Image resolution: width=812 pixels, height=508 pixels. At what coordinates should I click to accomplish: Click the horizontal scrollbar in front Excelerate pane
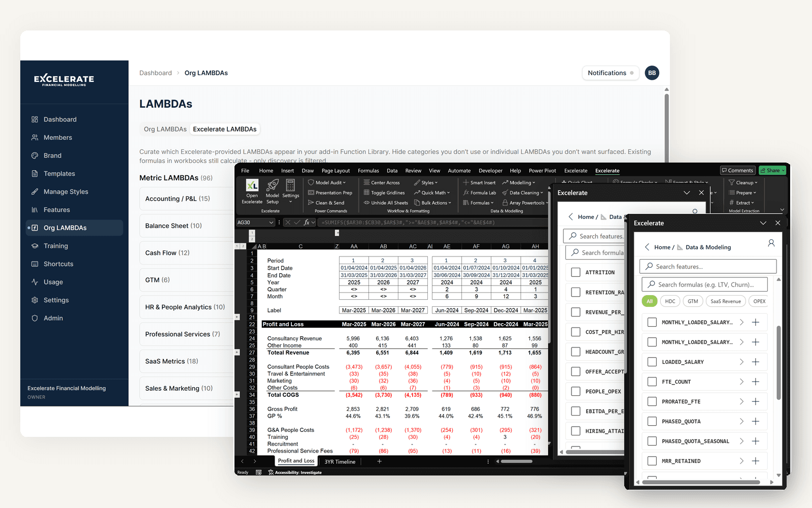pos(701,482)
